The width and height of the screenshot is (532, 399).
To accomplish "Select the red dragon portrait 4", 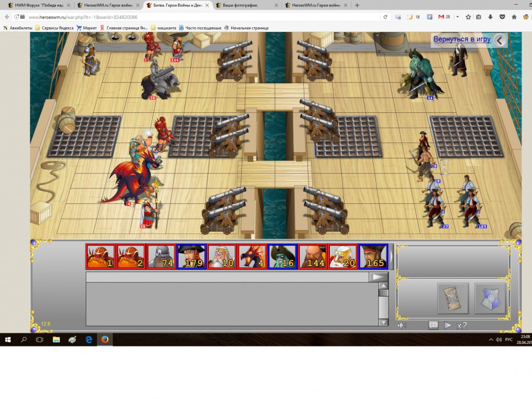I will coord(252,257).
